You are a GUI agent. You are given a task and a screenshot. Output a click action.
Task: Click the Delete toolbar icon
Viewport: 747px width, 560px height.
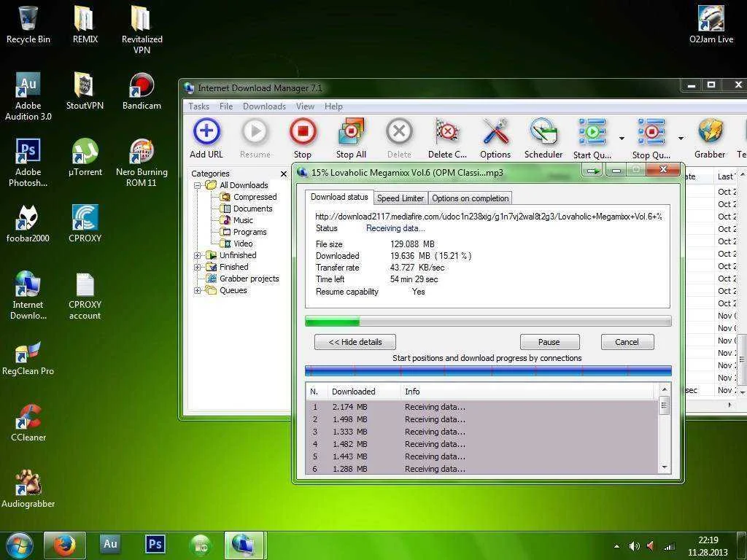click(x=399, y=138)
